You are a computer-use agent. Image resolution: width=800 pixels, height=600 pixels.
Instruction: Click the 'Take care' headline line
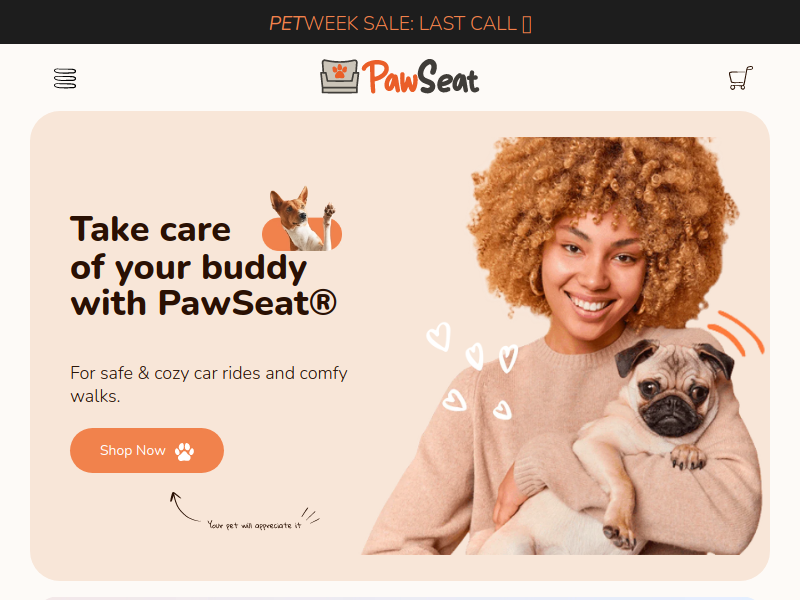point(151,230)
